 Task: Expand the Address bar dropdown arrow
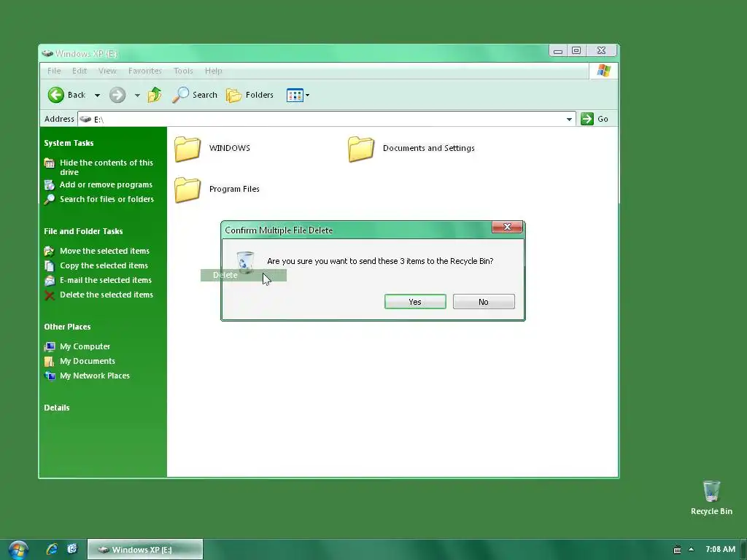pos(569,119)
